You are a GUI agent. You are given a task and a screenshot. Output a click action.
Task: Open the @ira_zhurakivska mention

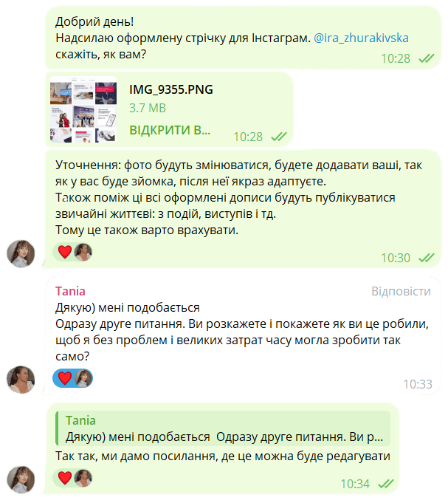(361, 38)
